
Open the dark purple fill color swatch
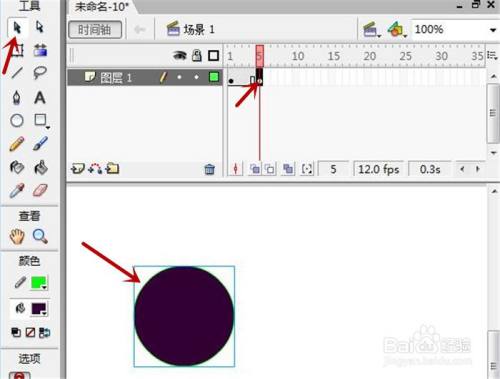[x=39, y=309]
